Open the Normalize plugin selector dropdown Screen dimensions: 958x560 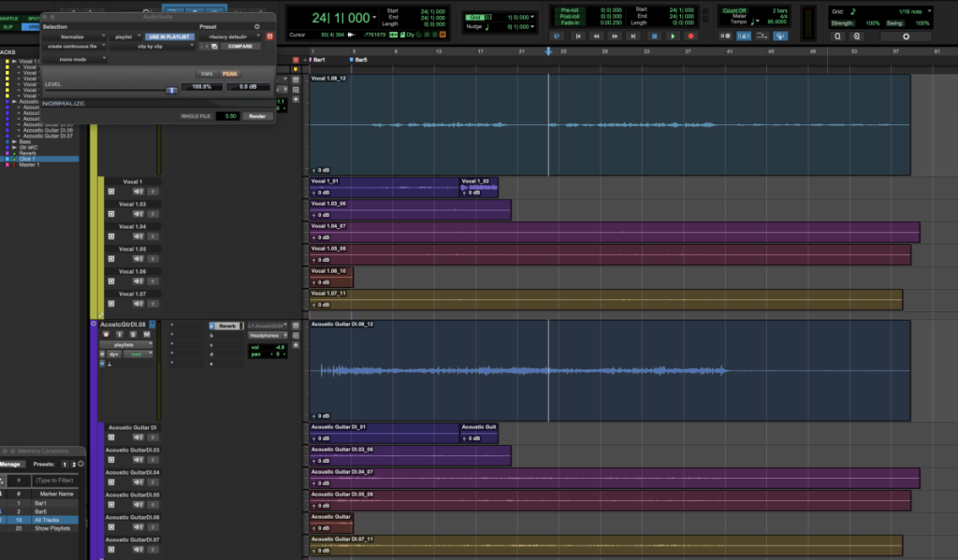click(x=75, y=36)
